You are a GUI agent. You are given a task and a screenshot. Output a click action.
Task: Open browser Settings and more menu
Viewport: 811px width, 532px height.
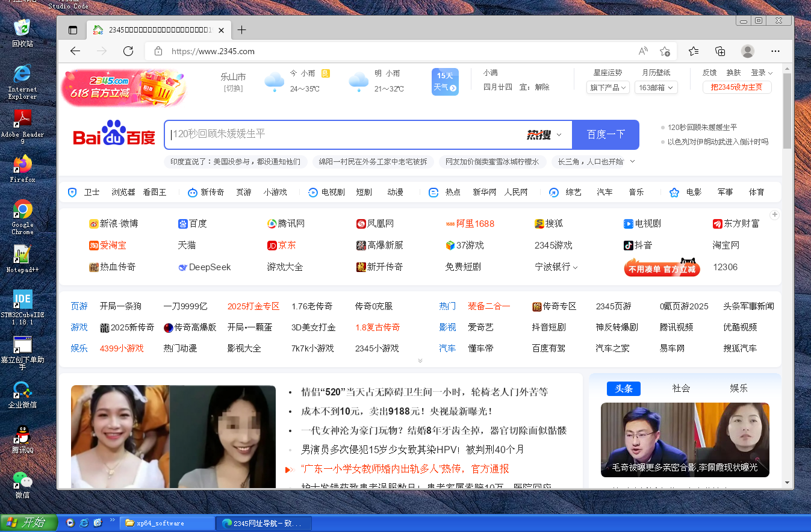click(x=775, y=51)
